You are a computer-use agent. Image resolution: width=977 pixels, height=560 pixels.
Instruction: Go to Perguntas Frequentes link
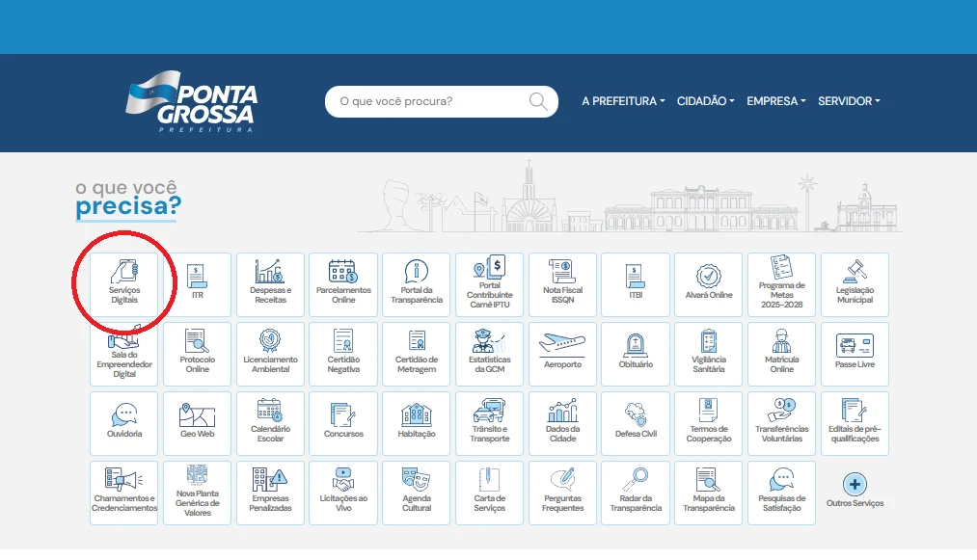[x=562, y=492]
